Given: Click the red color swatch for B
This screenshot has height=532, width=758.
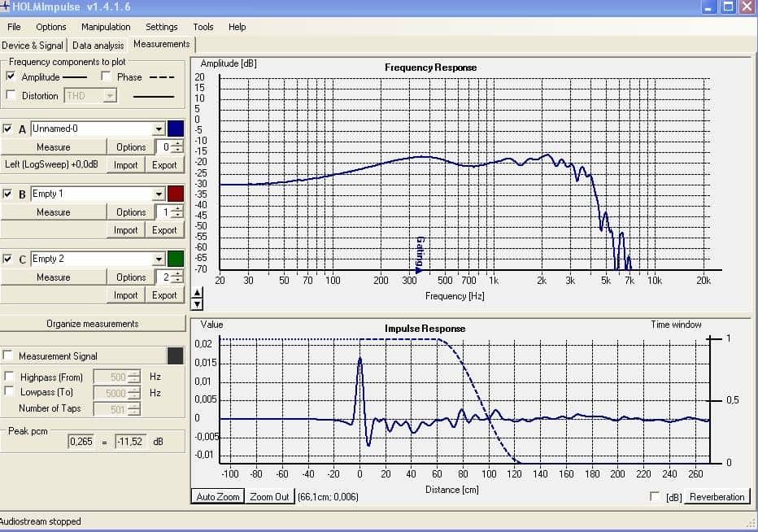Looking at the screenshot, I should 176,194.
